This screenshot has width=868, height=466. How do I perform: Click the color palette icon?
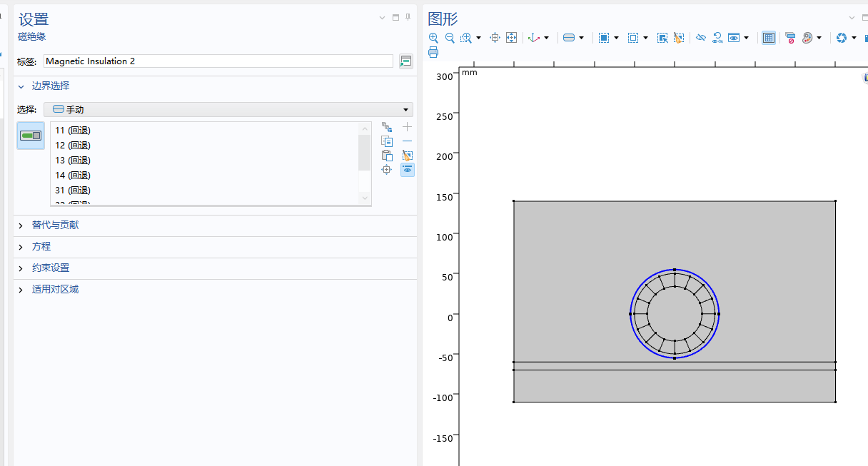pyautogui.click(x=807, y=38)
